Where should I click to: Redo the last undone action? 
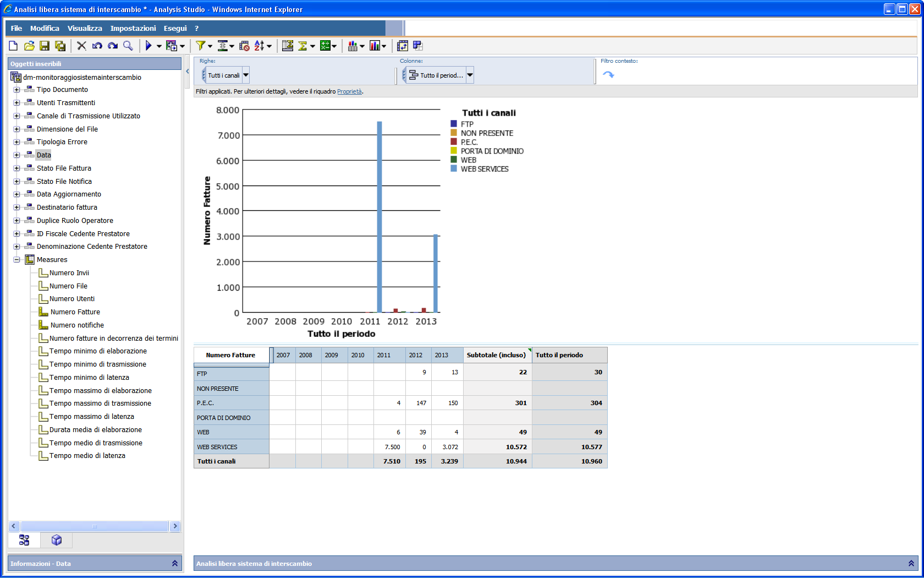coord(113,46)
